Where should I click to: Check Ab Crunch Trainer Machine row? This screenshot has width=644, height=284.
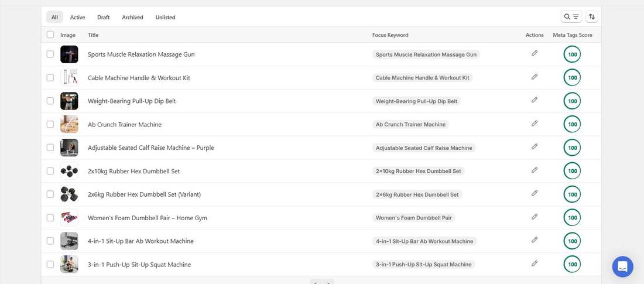(x=50, y=124)
